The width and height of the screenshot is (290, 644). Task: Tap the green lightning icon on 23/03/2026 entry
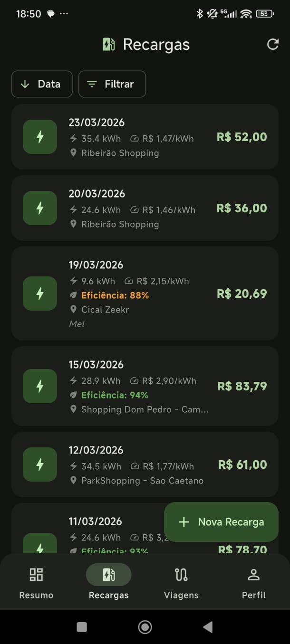(39, 137)
